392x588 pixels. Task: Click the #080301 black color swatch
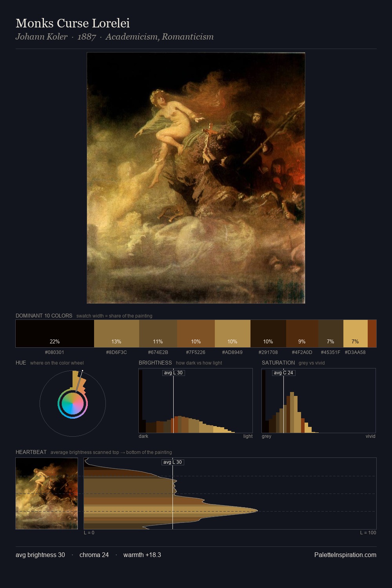(55, 334)
